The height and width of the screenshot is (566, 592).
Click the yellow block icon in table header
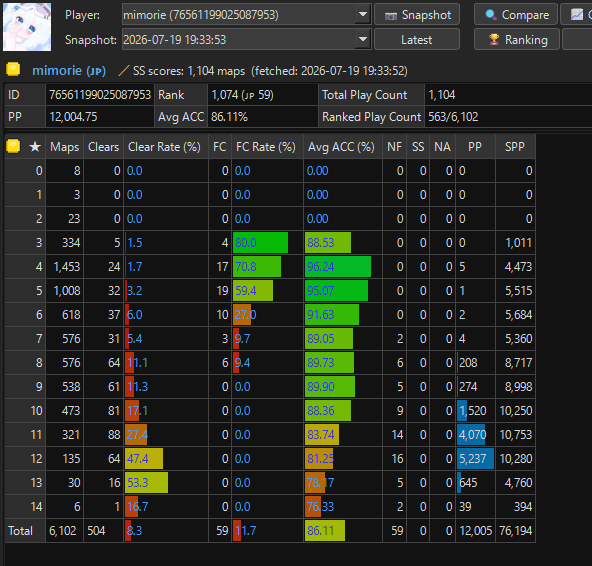click(x=13, y=146)
